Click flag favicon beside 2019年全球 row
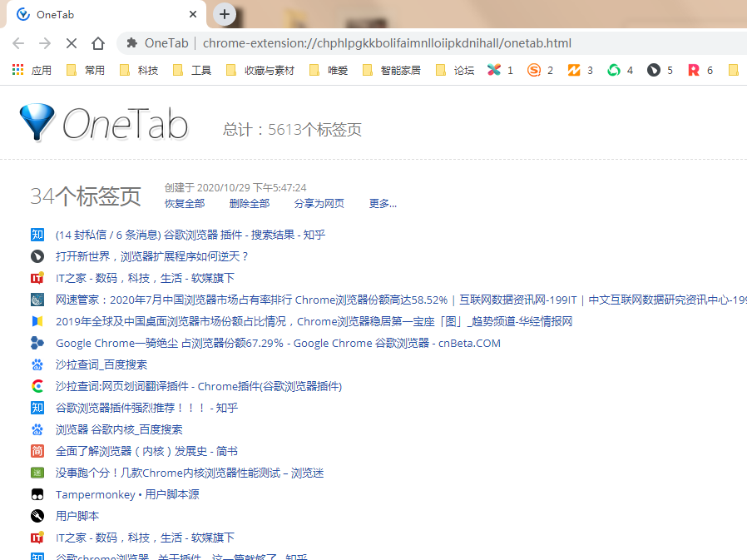 tap(37, 321)
